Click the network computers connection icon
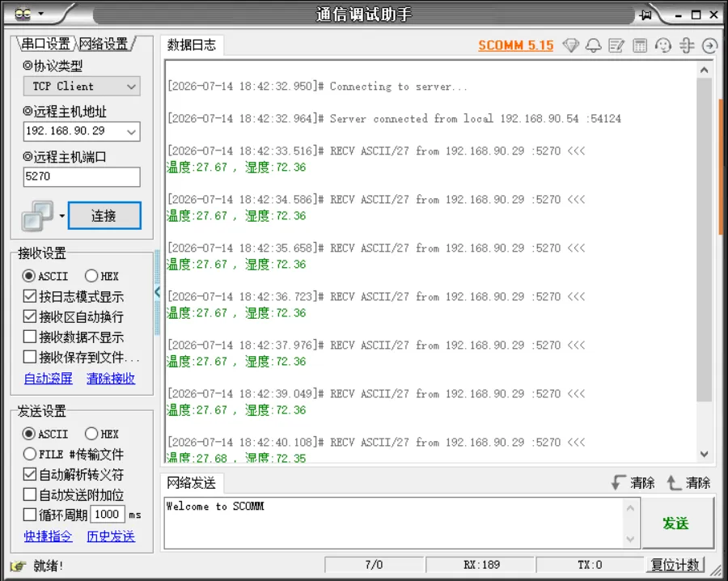The height and width of the screenshot is (581, 728). [37, 216]
